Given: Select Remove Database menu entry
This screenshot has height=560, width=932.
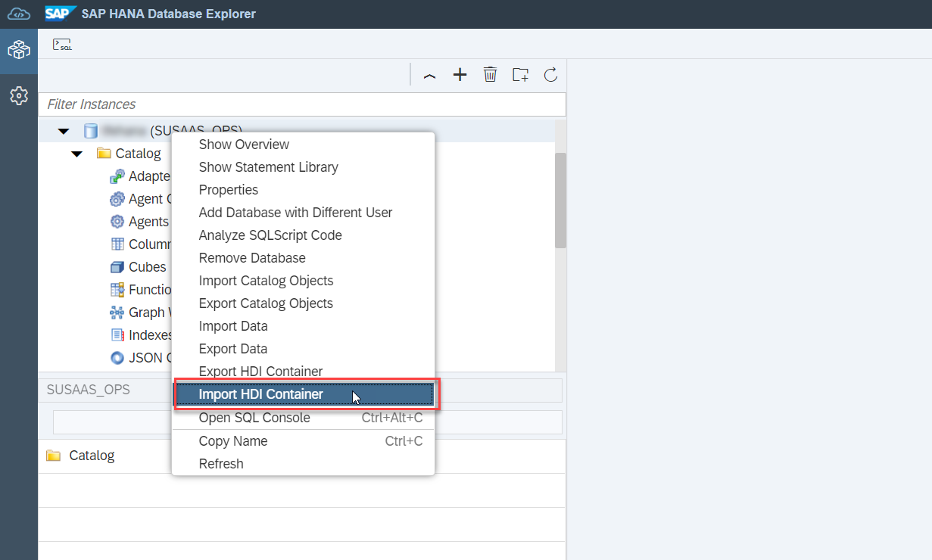Looking at the screenshot, I should [304, 258].
